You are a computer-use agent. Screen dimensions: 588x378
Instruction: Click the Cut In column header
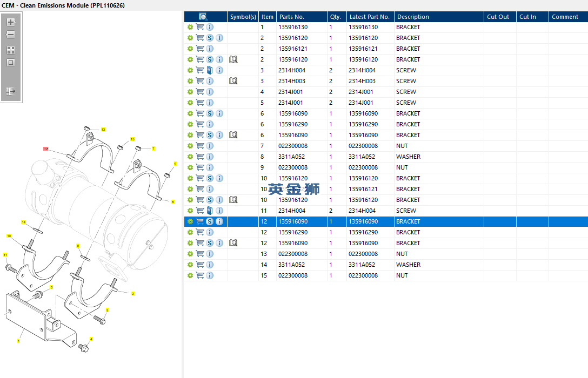(x=532, y=17)
